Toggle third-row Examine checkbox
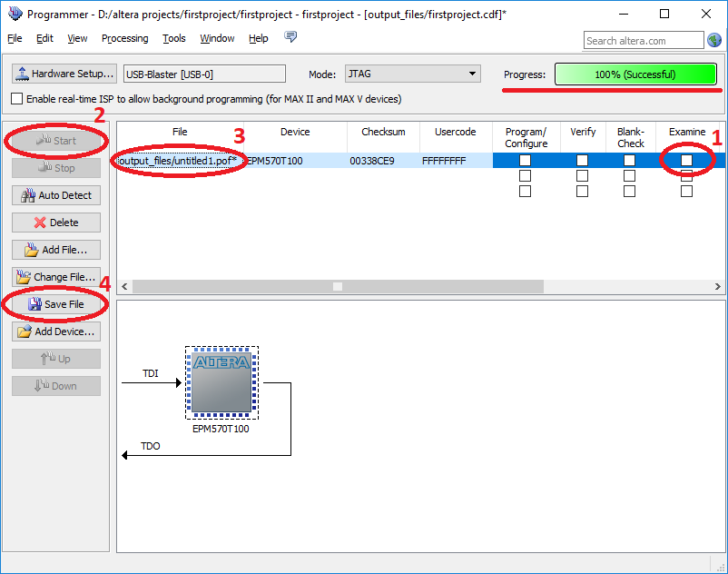 (x=686, y=191)
